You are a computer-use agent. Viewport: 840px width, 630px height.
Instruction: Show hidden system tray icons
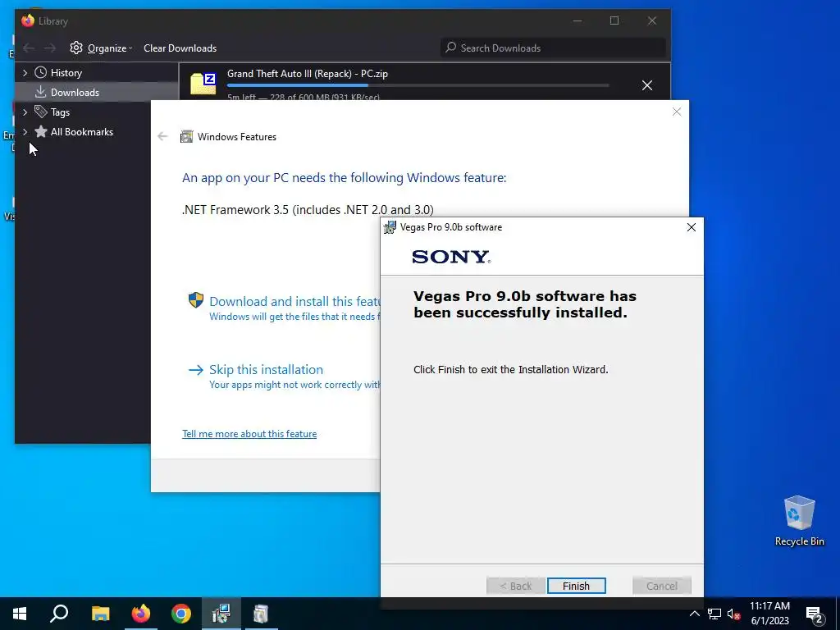click(x=694, y=614)
